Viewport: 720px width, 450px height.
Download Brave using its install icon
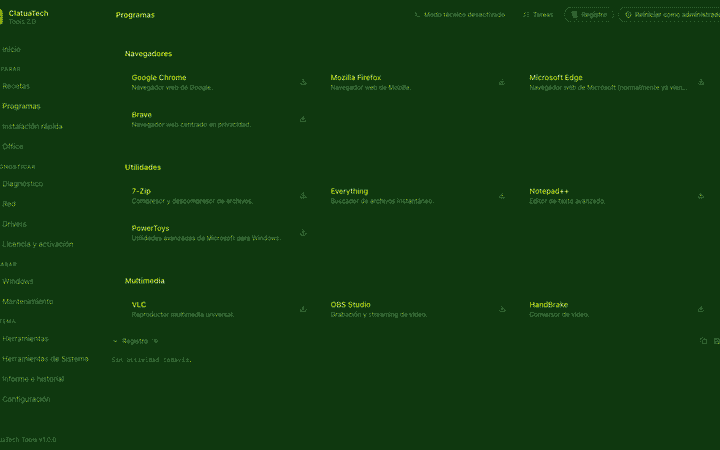303,119
